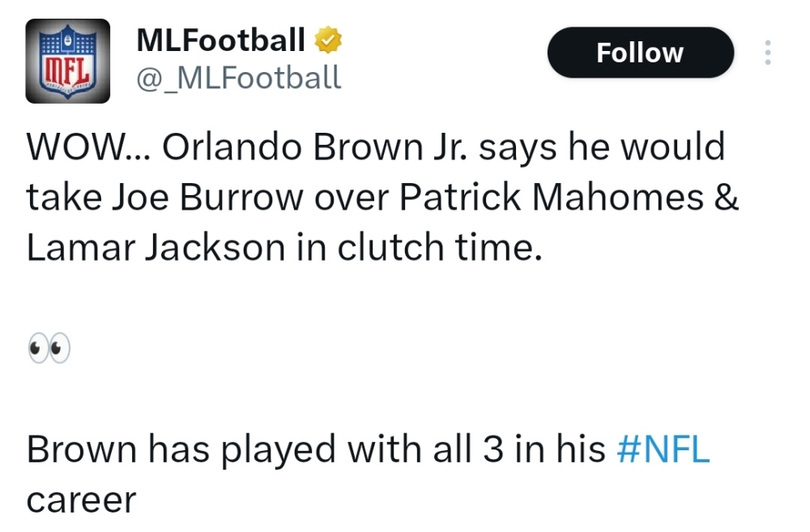This screenshot has width=810, height=532.
Task: Click the eyes emoji in the tweet
Action: point(49,348)
